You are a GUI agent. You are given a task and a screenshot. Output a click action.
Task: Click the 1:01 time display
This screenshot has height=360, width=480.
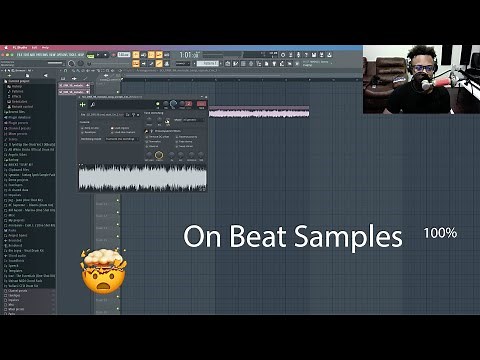[189, 55]
